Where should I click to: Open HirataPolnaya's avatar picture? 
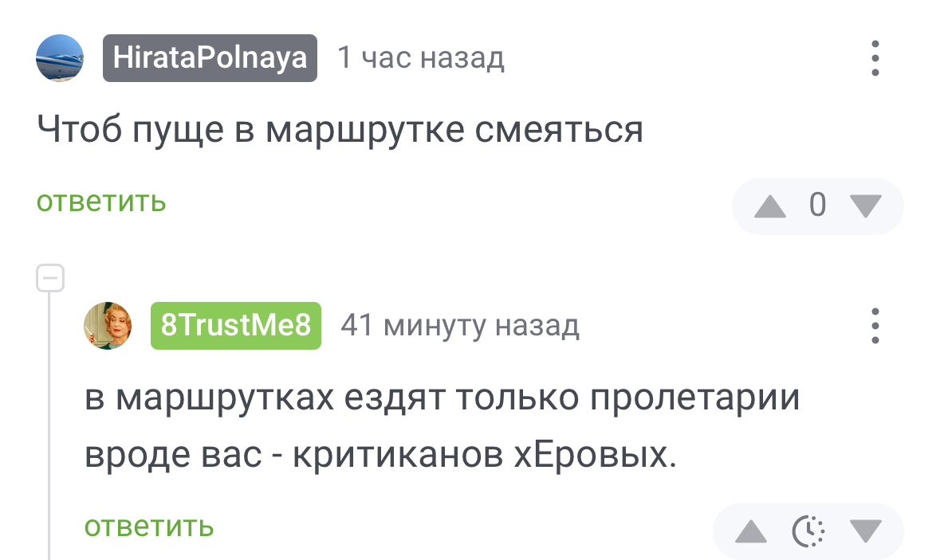[61, 58]
